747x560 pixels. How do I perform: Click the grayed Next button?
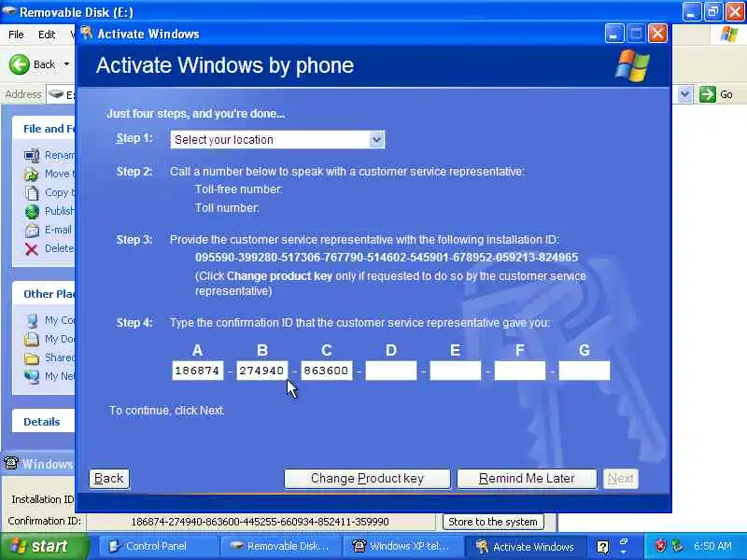click(x=620, y=479)
